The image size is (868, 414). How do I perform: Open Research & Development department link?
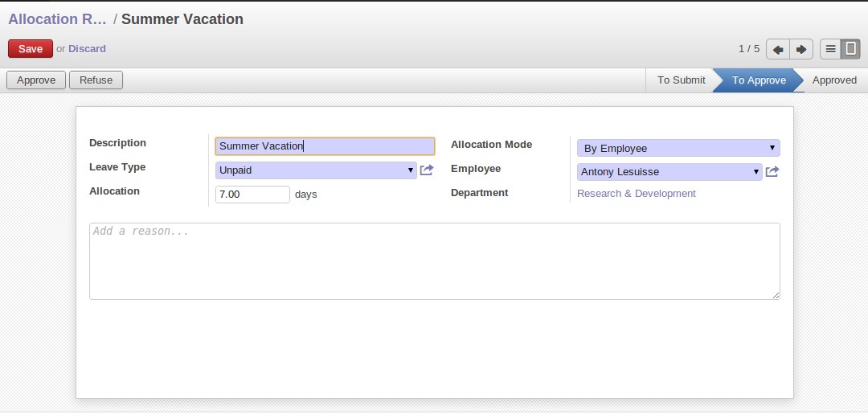[x=636, y=193]
